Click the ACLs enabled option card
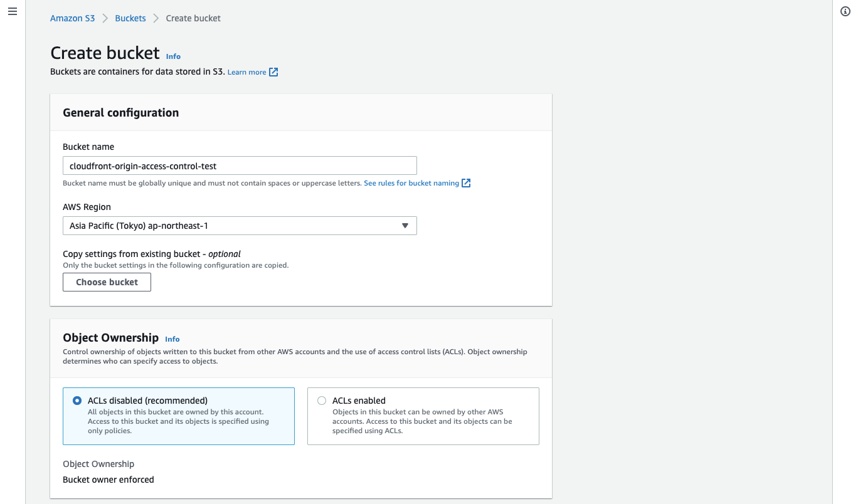The height and width of the screenshot is (504, 858). tap(423, 416)
